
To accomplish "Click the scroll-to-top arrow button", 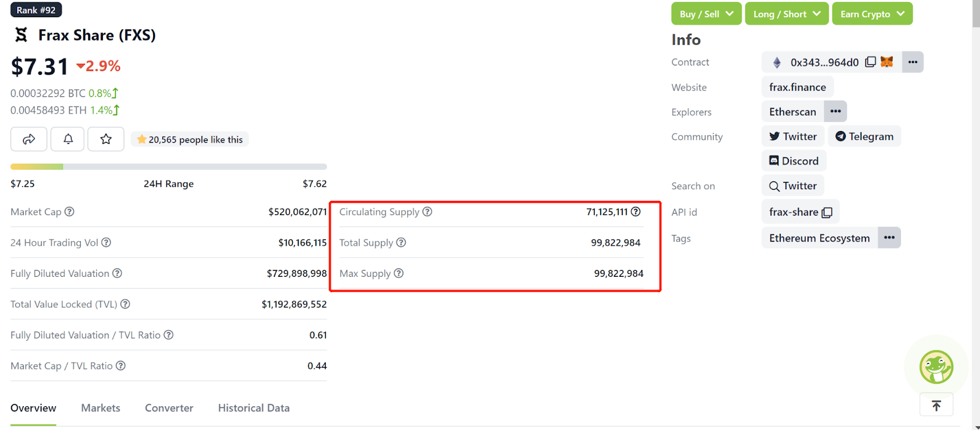I will tap(936, 405).
